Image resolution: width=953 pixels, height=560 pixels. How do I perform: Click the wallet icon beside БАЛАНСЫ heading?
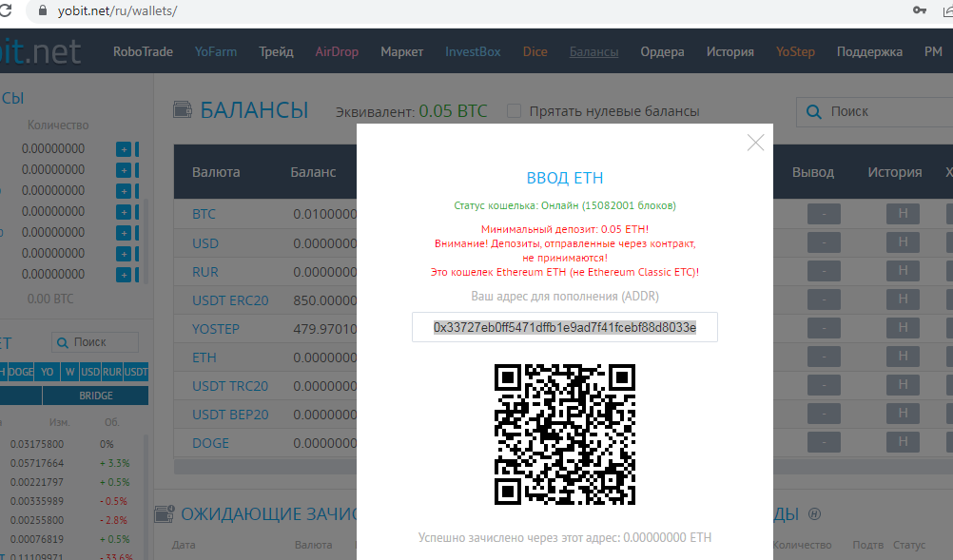(183, 110)
